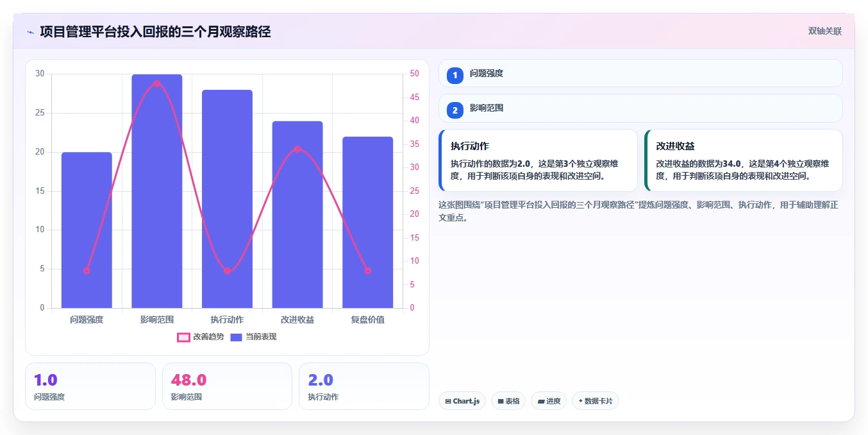
Task: Select the 问题强度 list row
Action: pos(640,73)
